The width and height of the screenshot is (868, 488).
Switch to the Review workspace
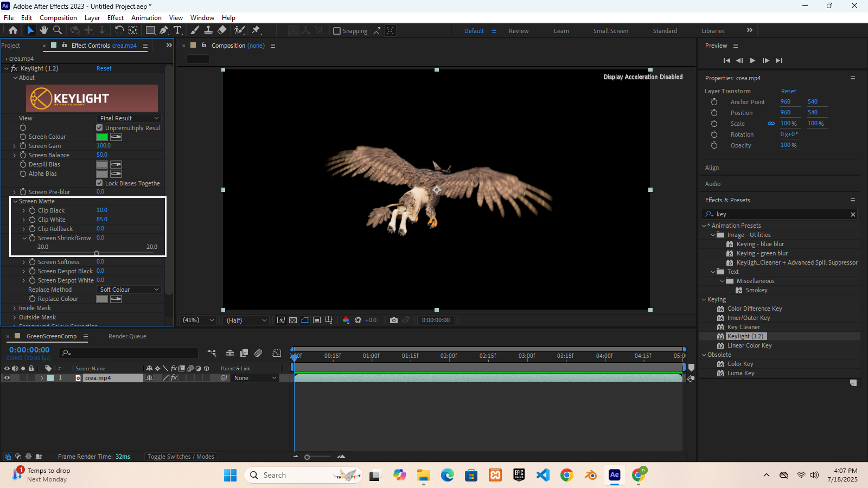519,31
